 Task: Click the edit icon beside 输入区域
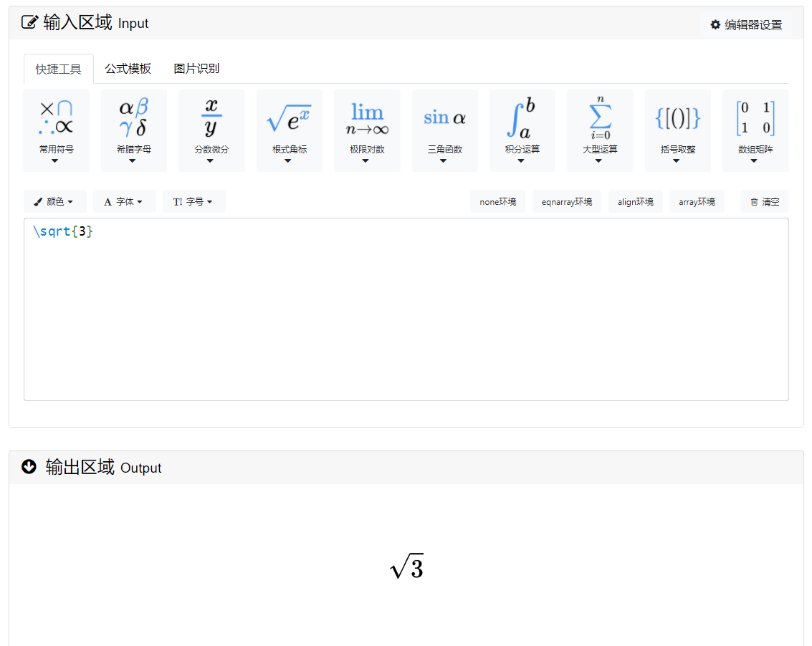(x=29, y=22)
